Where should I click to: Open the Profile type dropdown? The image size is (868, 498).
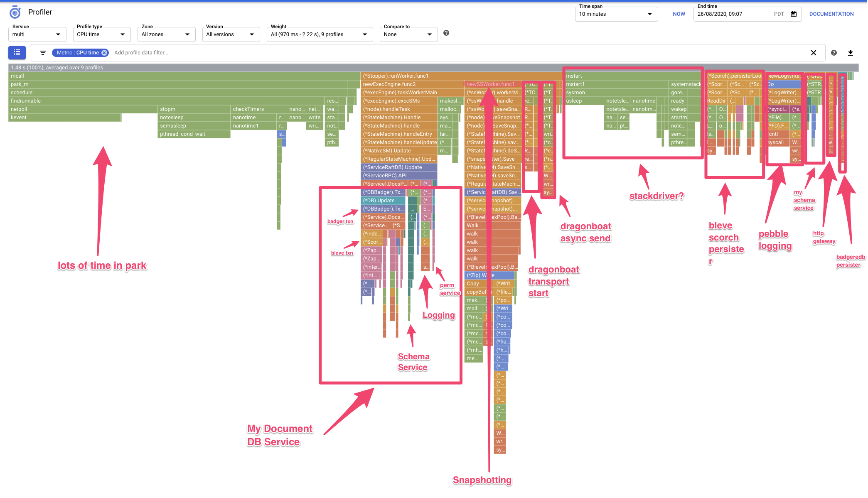(x=122, y=34)
